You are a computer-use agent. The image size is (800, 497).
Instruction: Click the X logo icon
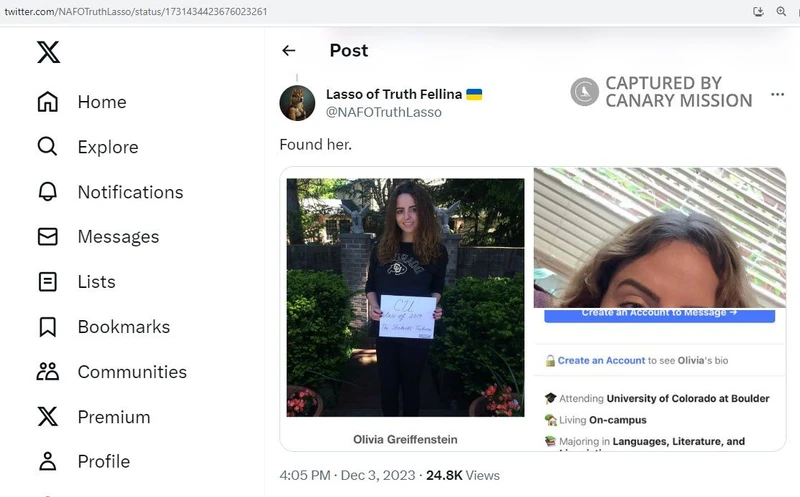click(48, 52)
